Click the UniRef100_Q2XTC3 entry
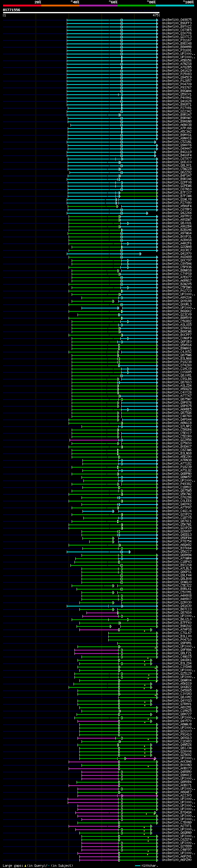The image size is (197, 868). (177, 37)
